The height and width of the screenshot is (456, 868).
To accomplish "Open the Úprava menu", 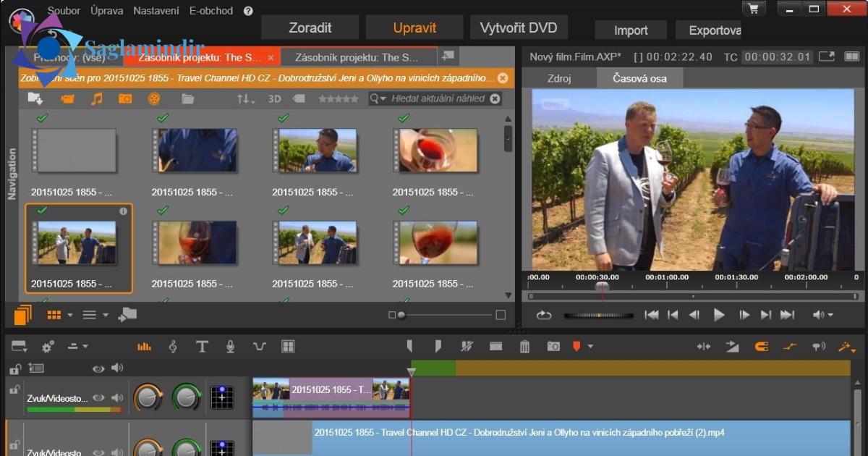I will (x=107, y=11).
